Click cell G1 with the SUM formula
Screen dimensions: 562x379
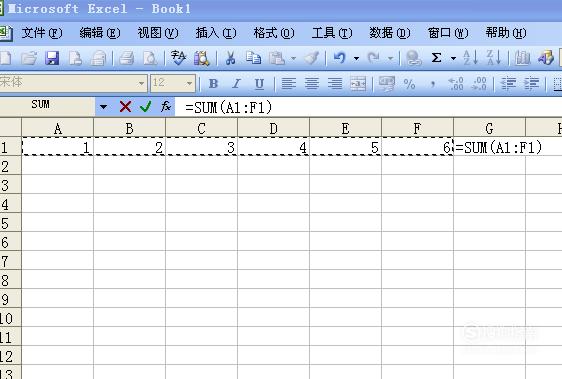(x=489, y=147)
